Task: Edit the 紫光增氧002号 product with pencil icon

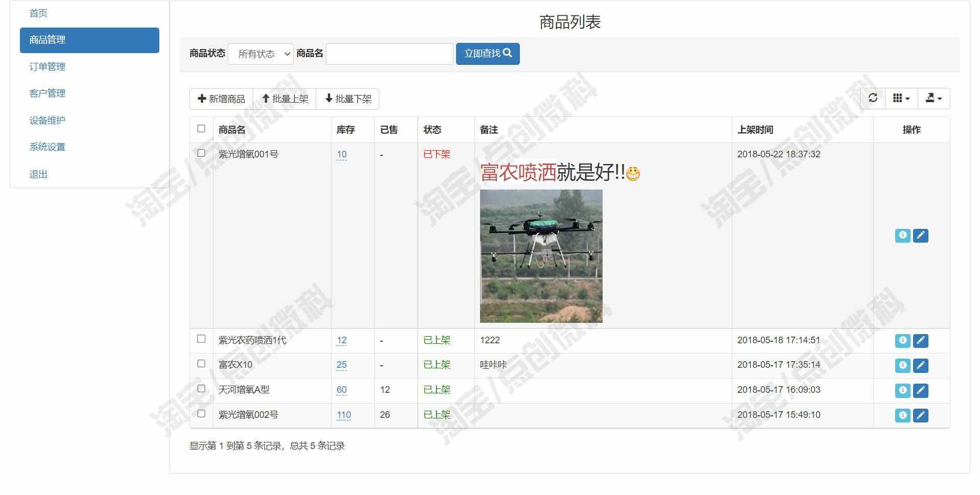Action: [x=920, y=415]
